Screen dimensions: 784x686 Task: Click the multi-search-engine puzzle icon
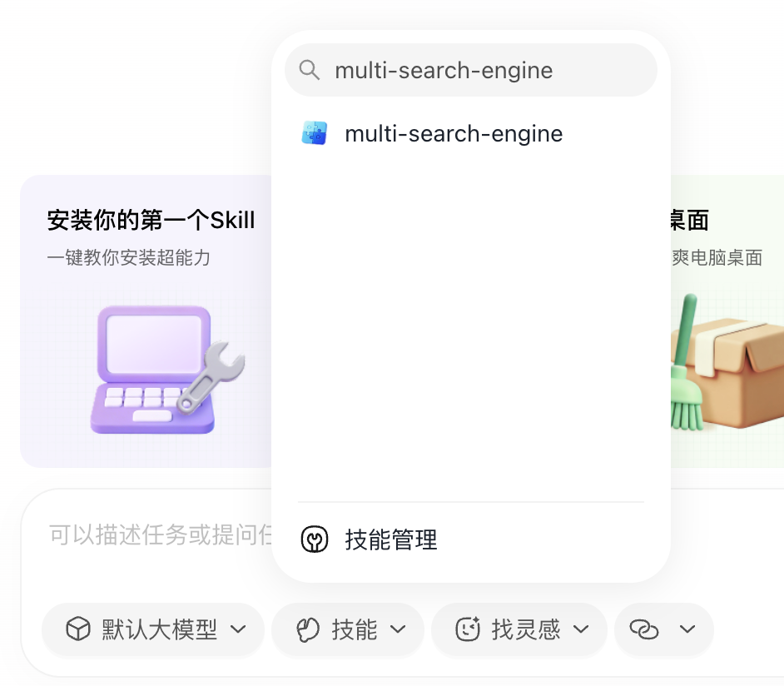(315, 133)
